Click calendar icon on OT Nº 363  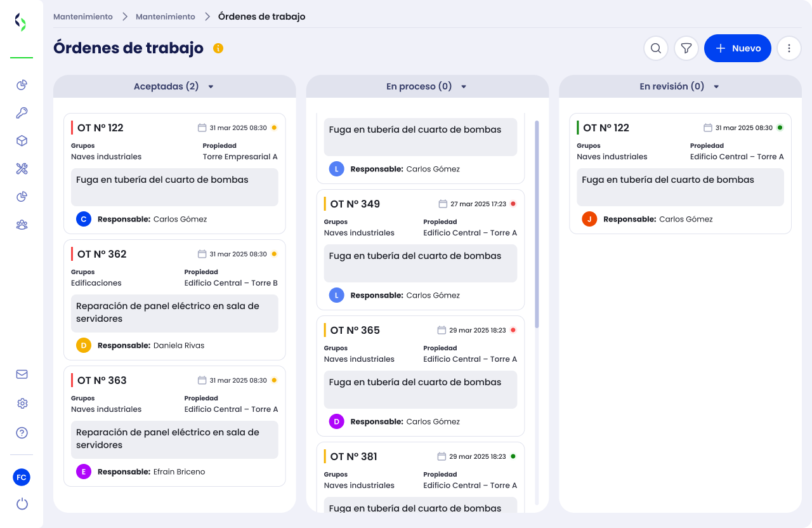[202, 380]
